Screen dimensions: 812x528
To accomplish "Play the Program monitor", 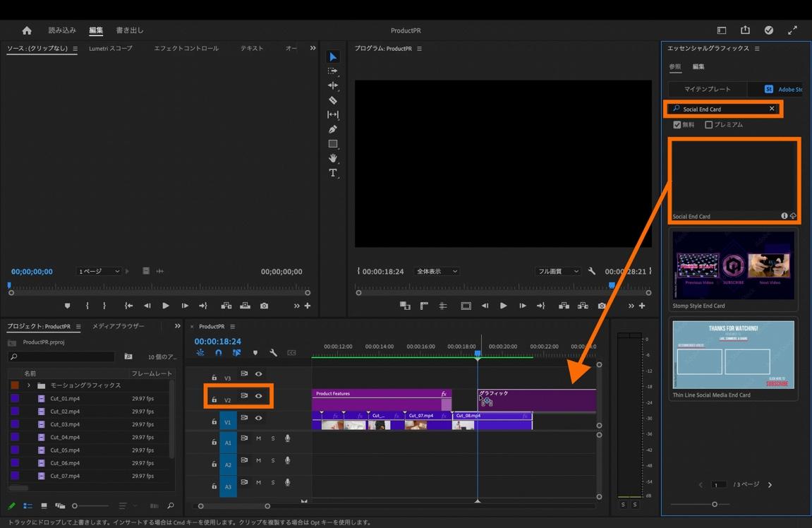I will click(504, 306).
